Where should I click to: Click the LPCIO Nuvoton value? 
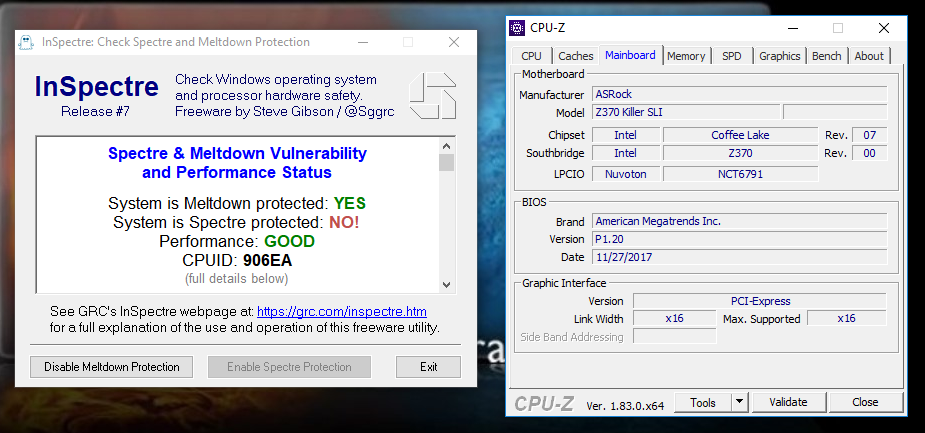(625, 174)
